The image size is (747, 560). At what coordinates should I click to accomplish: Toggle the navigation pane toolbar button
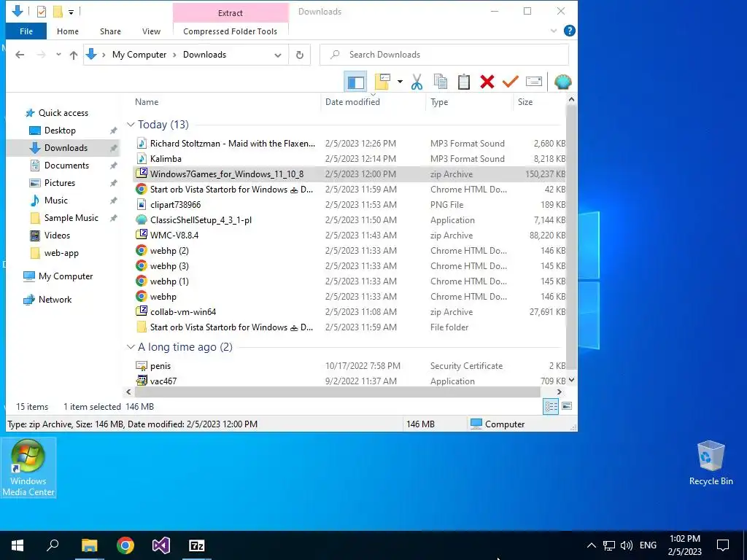[x=355, y=82]
